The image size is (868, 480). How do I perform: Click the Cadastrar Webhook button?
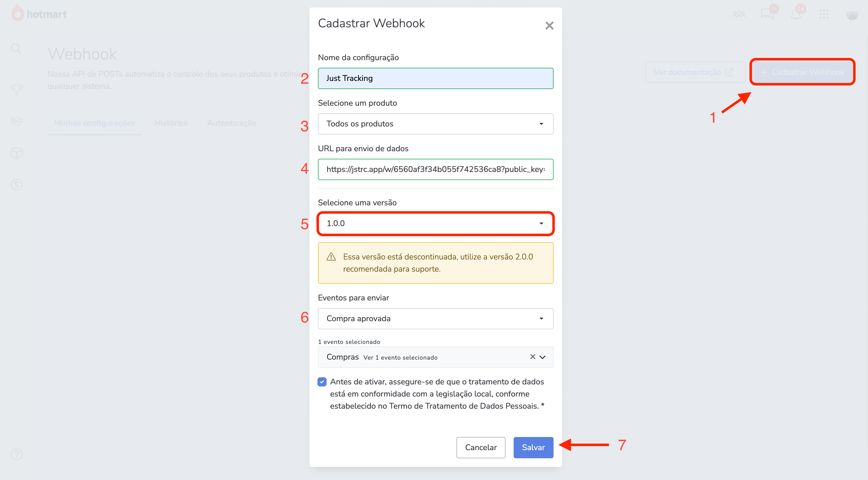point(802,72)
